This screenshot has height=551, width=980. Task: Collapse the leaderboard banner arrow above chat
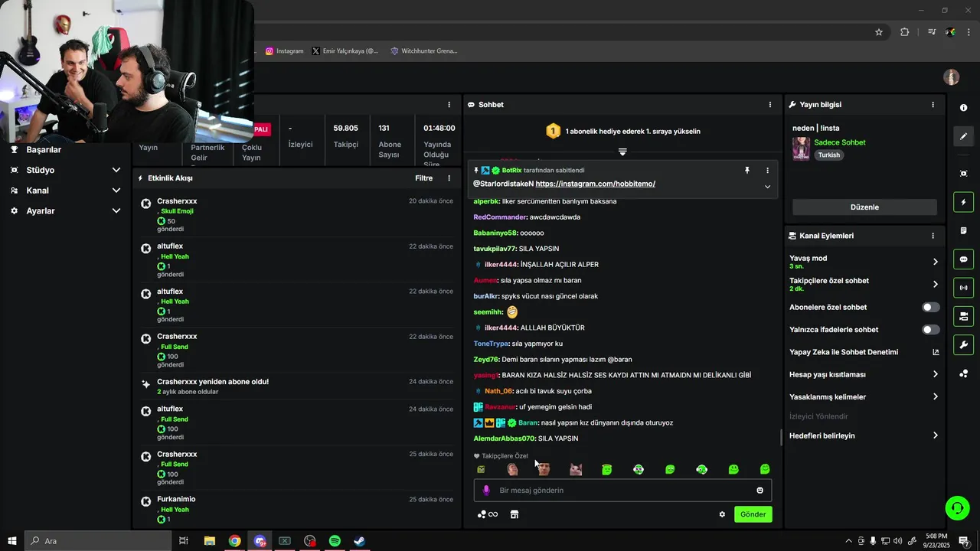622,152
